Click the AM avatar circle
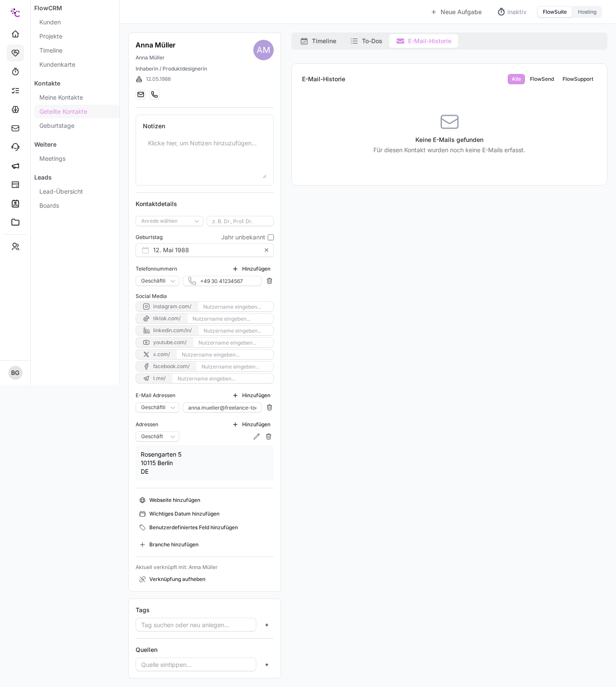 pos(264,50)
